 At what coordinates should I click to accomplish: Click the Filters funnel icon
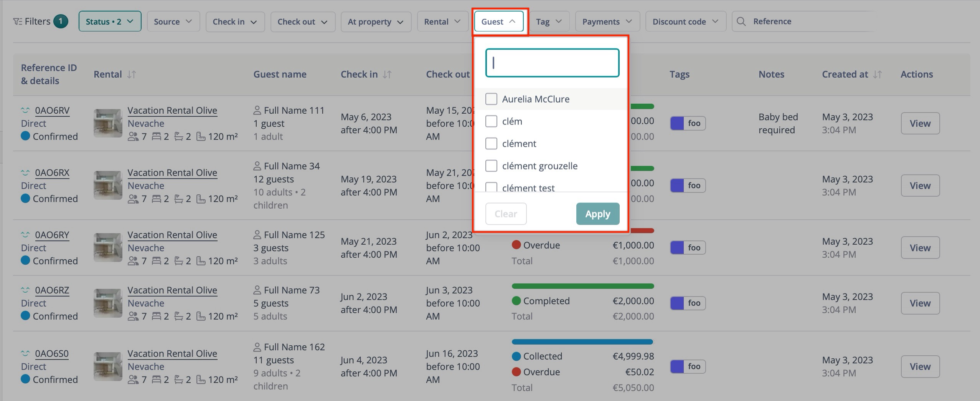click(x=17, y=22)
